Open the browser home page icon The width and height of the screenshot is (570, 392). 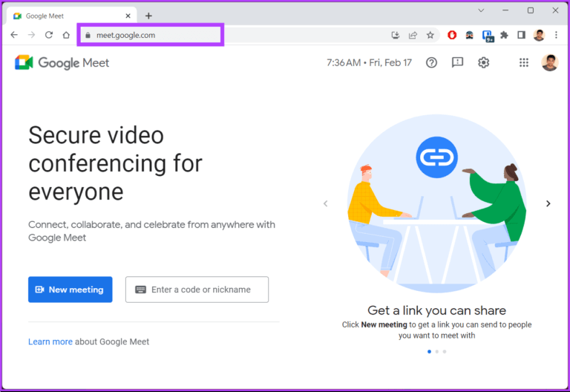[66, 35]
